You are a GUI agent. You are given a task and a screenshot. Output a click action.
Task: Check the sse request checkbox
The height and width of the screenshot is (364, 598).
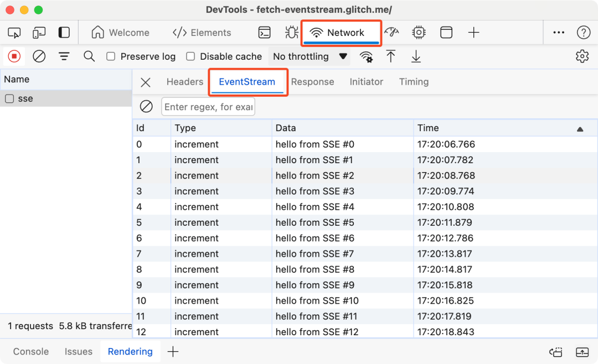(9, 98)
